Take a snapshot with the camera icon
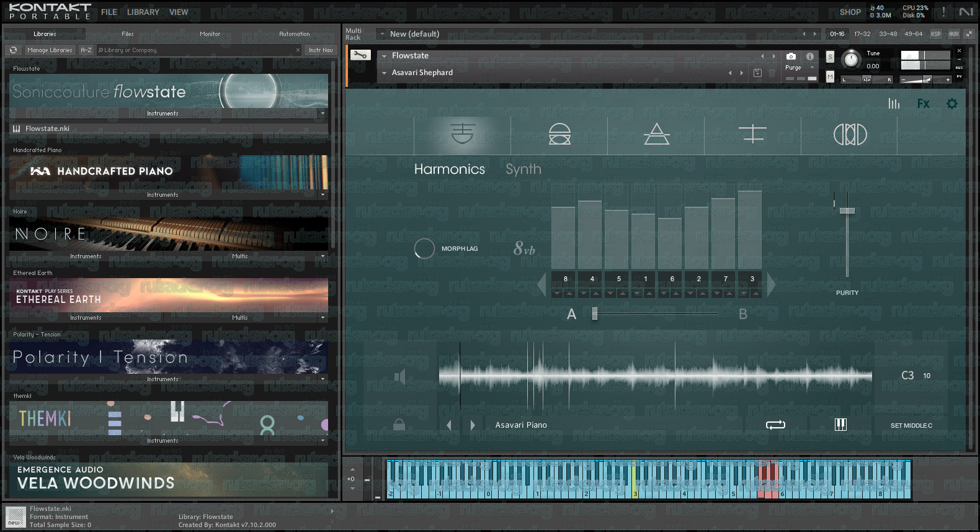Image resolution: width=980 pixels, height=532 pixels. click(791, 56)
